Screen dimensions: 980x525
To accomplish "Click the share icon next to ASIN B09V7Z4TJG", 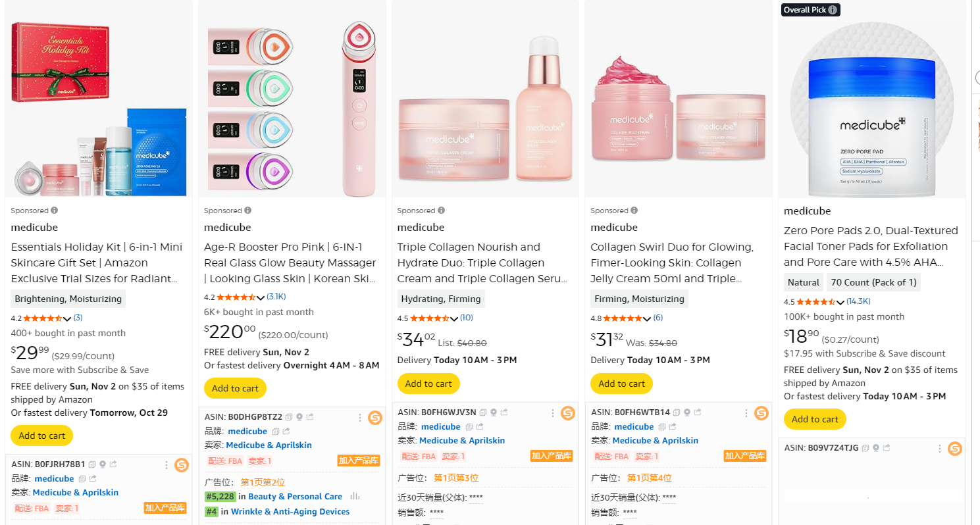I will [x=887, y=447].
